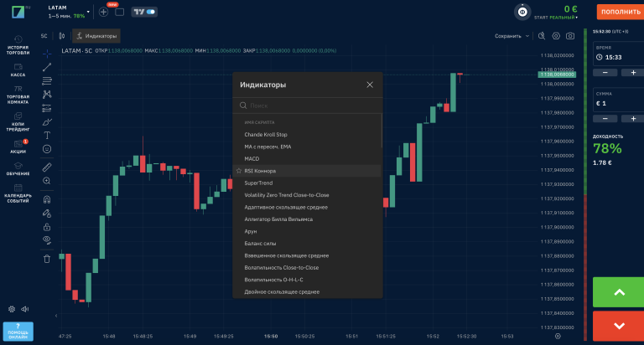
Task: Select SuperTrend in the indicators list
Action: (x=260, y=183)
